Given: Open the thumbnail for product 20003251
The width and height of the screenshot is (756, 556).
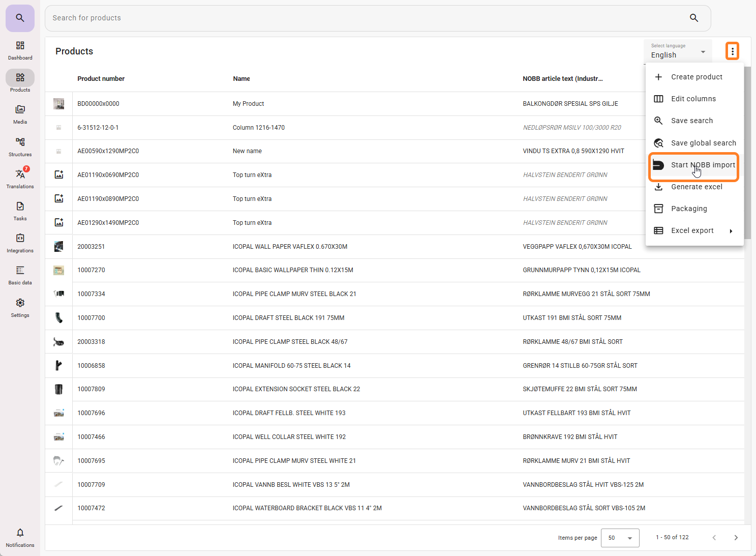Looking at the screenshot, I should tap(59, 247).
